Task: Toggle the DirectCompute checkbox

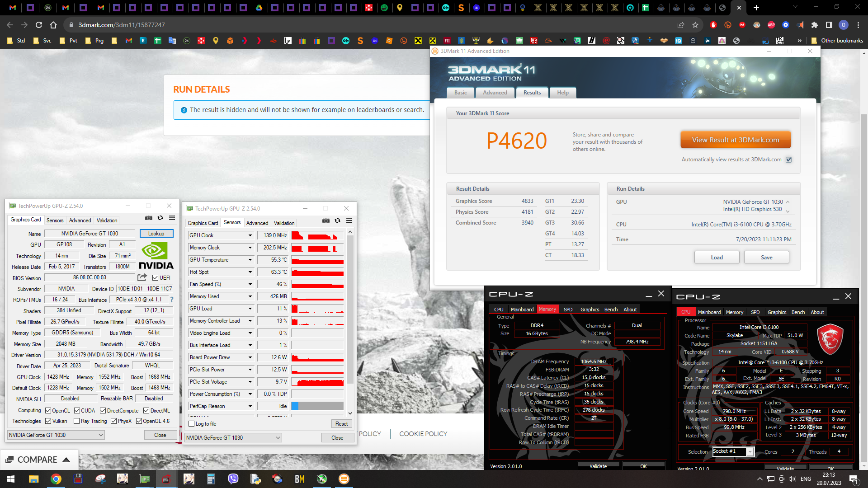Action: pyautogui.click(x=103, y=411)
